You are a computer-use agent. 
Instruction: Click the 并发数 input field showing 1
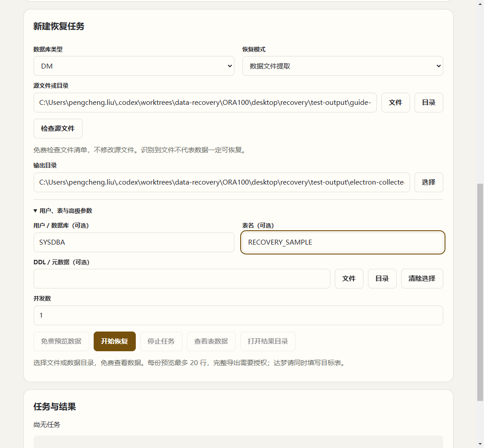tap(238, 315)
